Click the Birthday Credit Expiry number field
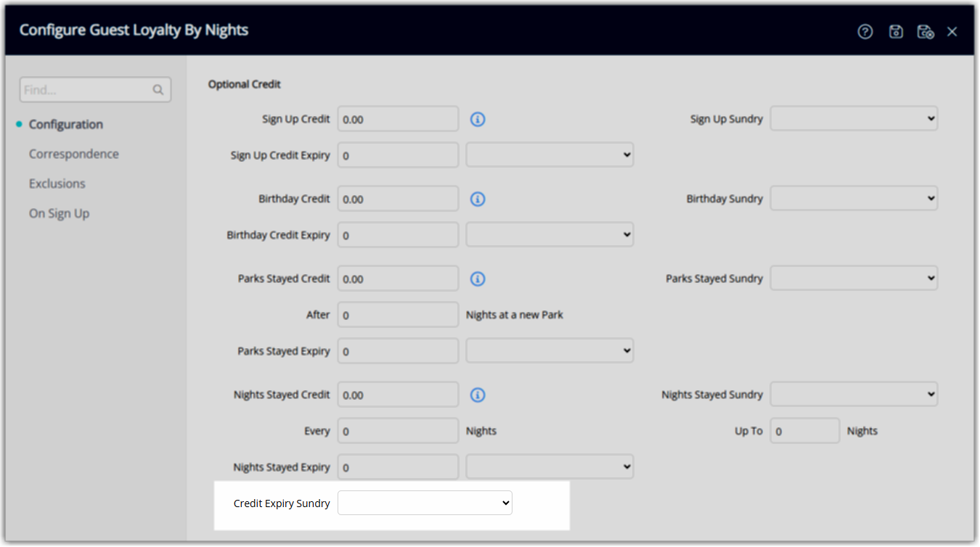The width and height of the screenshot is (980, 547). click(x=398, y=235)
